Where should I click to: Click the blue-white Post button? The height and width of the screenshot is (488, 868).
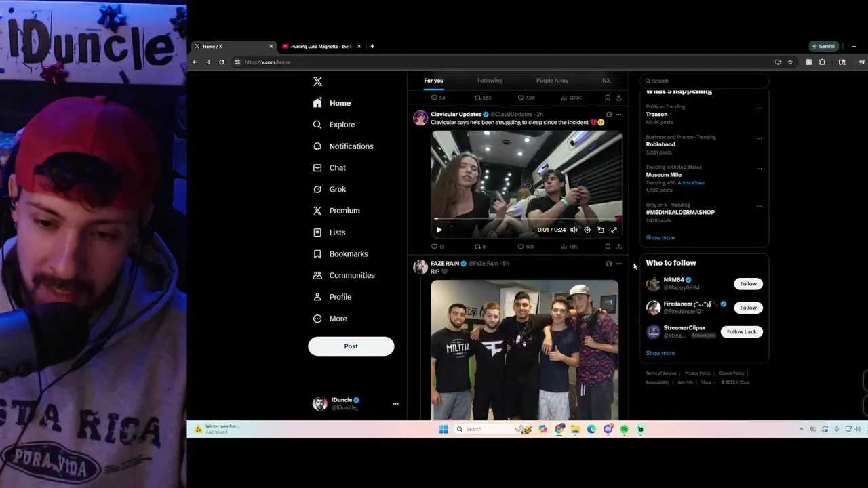(x=351, y=346)
